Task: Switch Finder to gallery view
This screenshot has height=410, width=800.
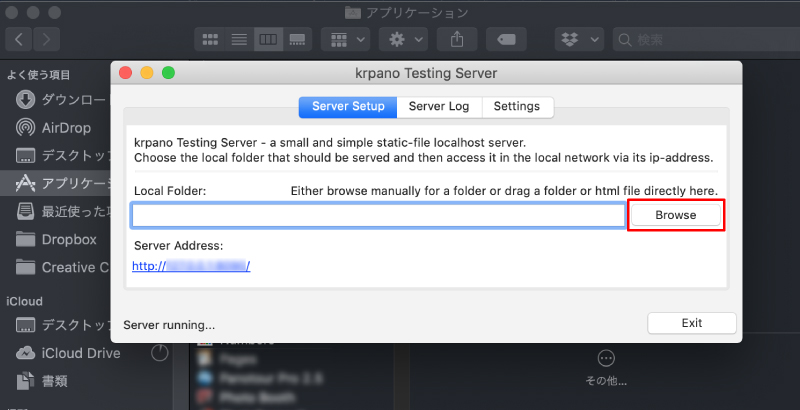Action: pyautogui.click(x=297, y=40)
